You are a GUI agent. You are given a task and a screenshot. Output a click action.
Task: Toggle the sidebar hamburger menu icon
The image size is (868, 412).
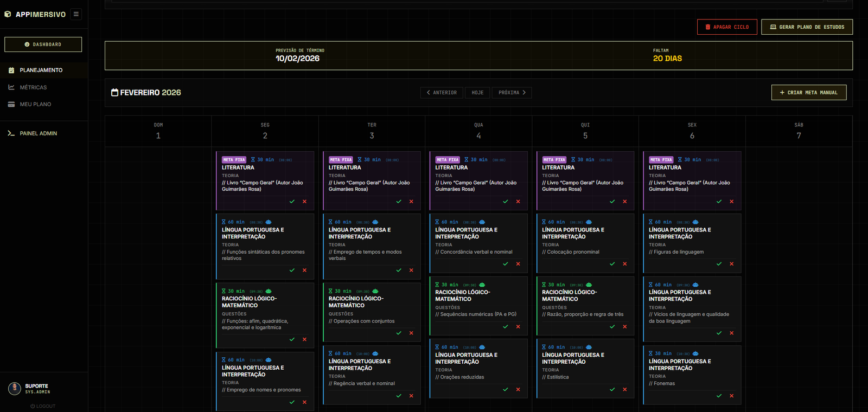click(x=76, y=14)
